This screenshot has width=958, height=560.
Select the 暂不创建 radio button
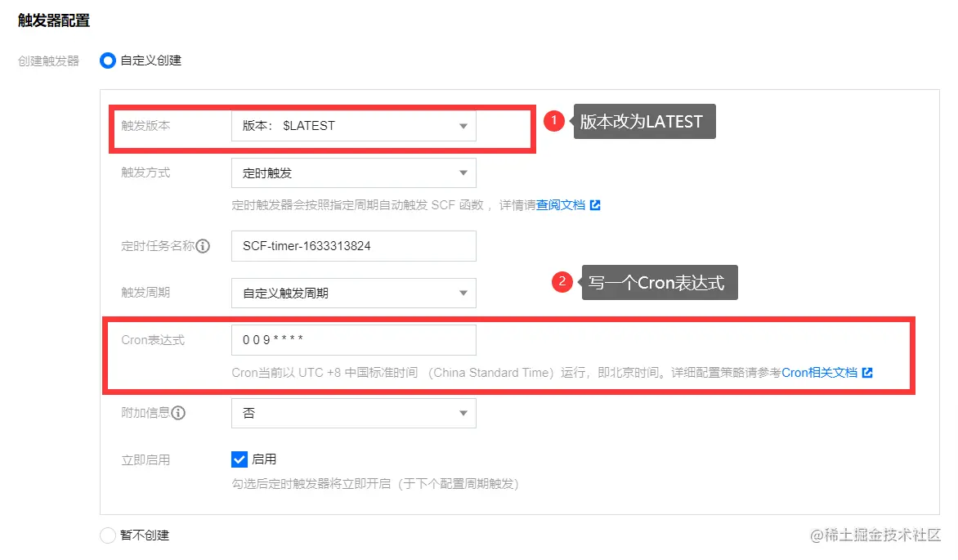pos(107,535)
